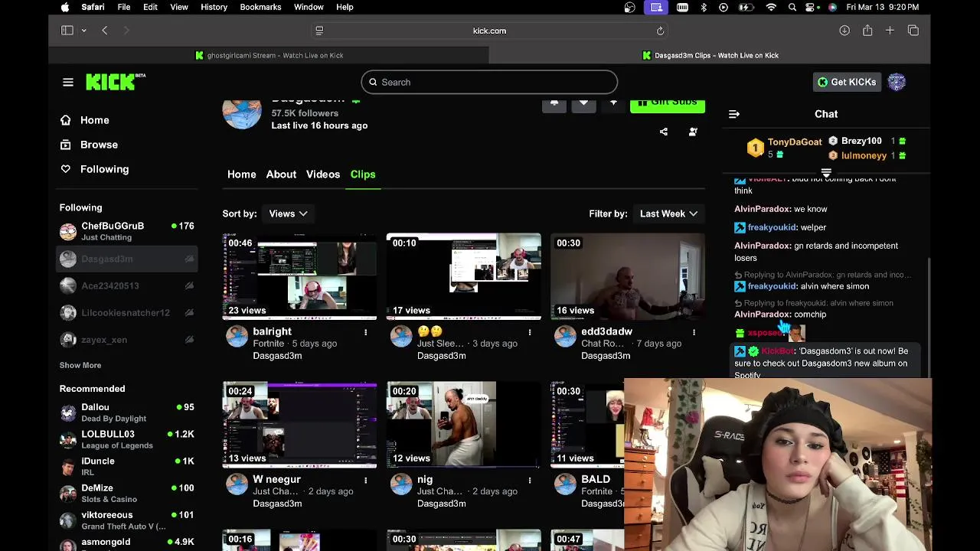Image resolution: width=980 pixels, height=551 pixels.
Task: Open Browse in the sidebar
Action: (x=99, y=145)
